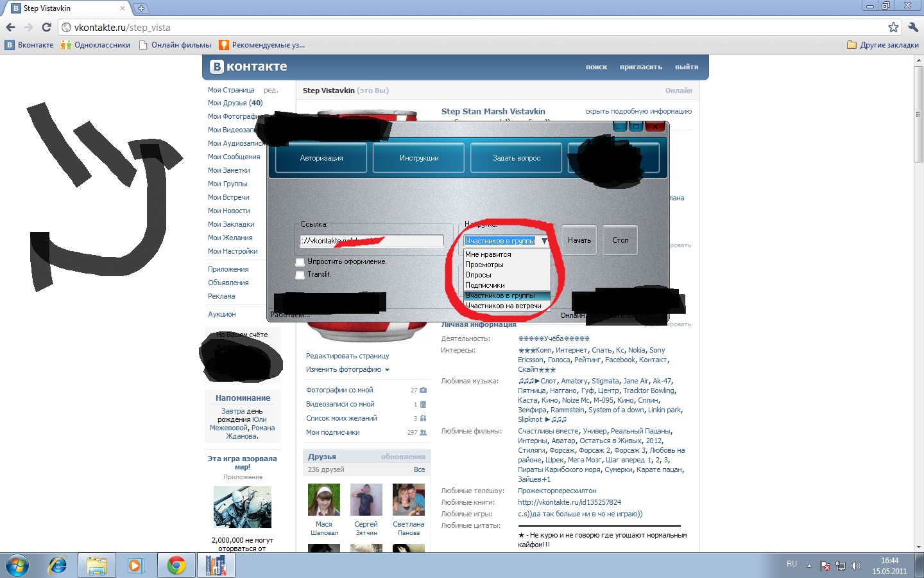Open Windows Media Player from taskbar

(x=135, y=565)
